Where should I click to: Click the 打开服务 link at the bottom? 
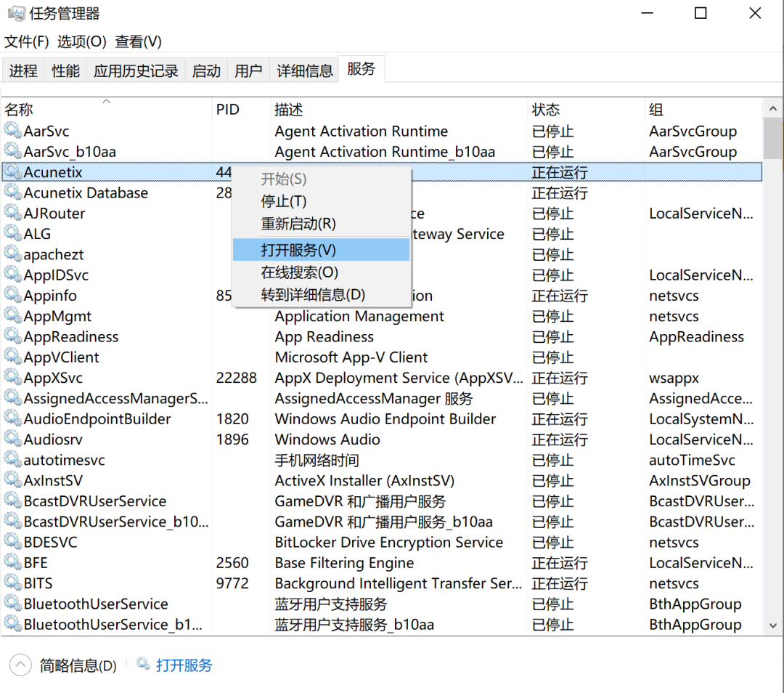pyautogui.click(x=186, y=665)
